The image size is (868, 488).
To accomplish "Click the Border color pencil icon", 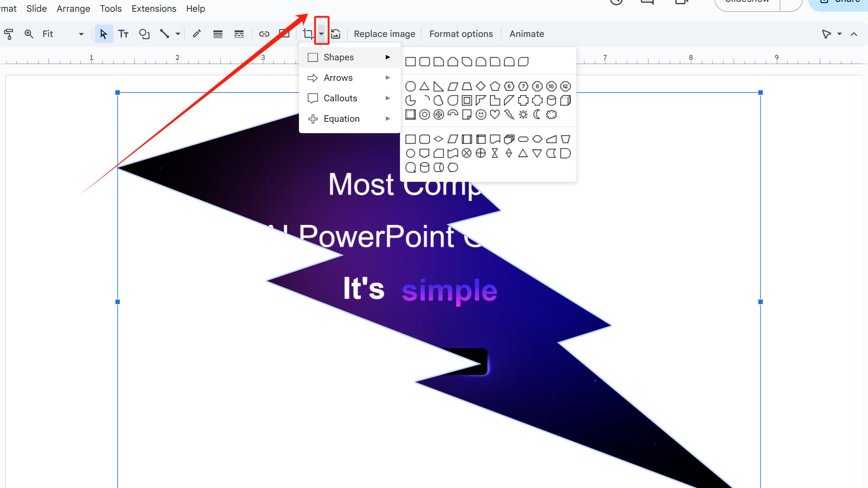I will [197, 34].
